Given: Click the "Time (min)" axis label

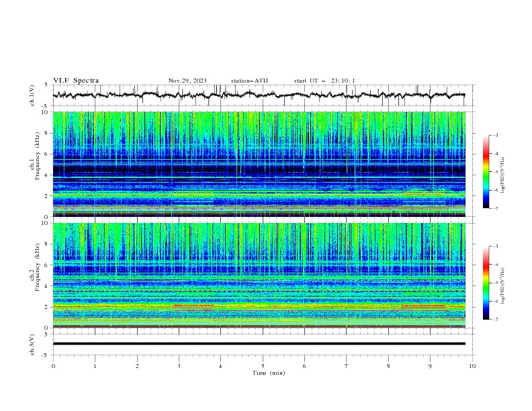Looking at the screenshot, I should point(269,373).
